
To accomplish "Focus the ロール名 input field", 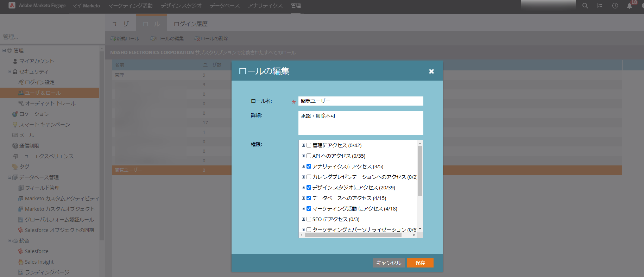I will pyautogui.click(x=361, y=101).
